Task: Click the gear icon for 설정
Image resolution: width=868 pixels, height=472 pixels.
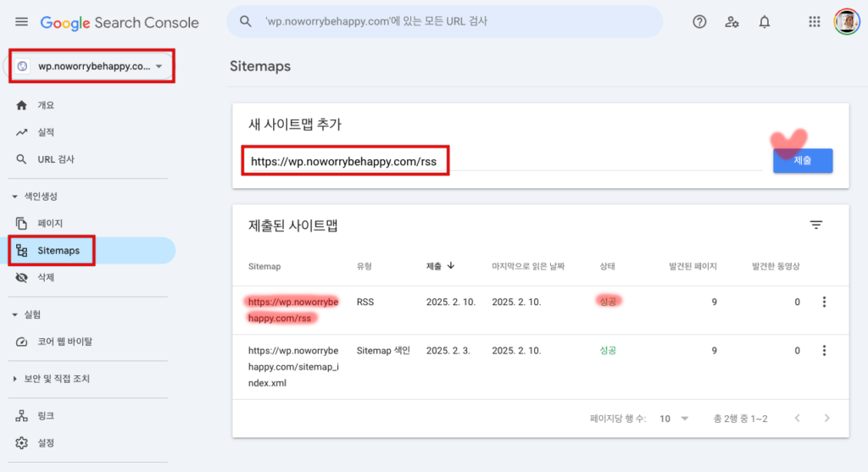Action: (21, 443)
